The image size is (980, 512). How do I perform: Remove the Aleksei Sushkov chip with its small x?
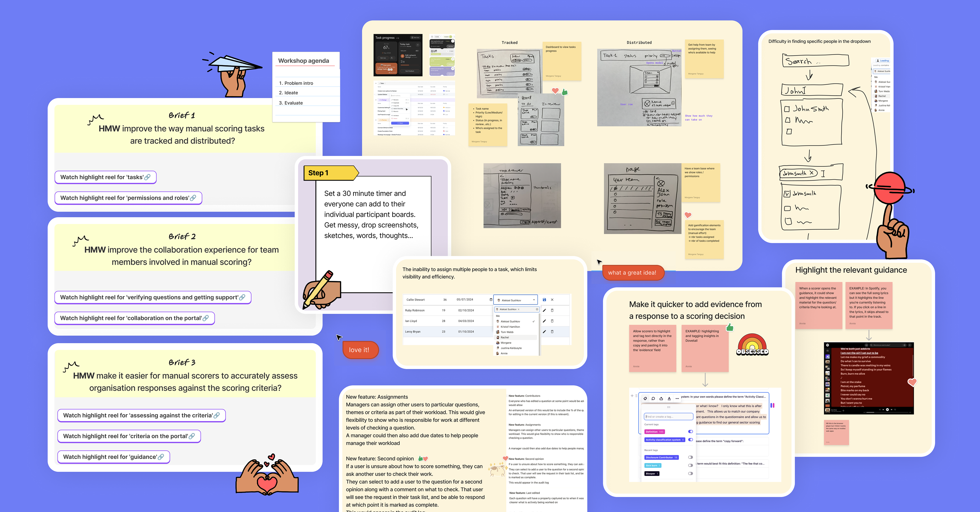(x=519, y=309)
